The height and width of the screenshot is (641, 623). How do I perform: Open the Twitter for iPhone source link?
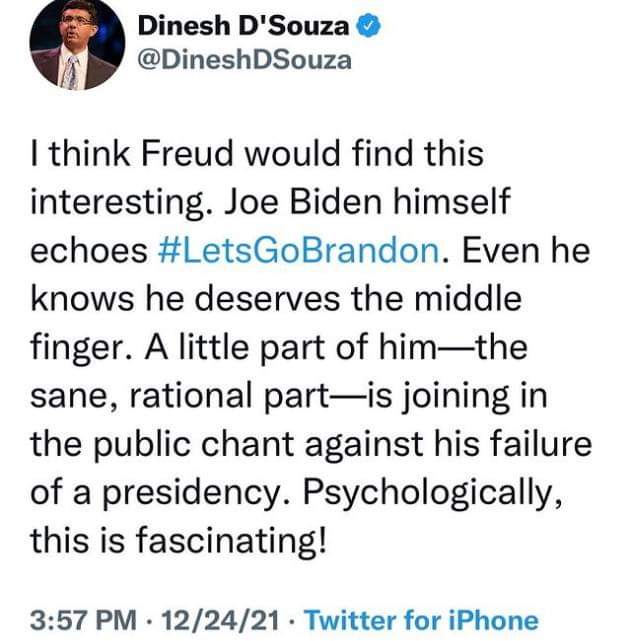(422, 620)
